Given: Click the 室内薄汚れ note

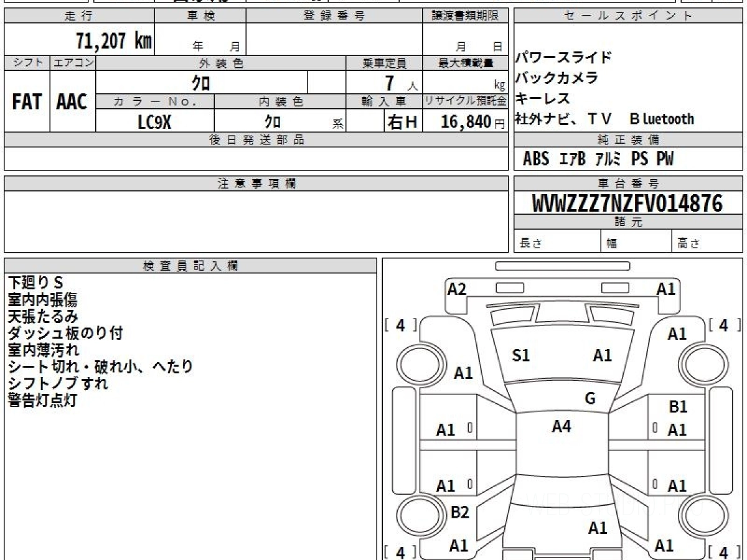Looking at the screenshot, I should point(44,350).
